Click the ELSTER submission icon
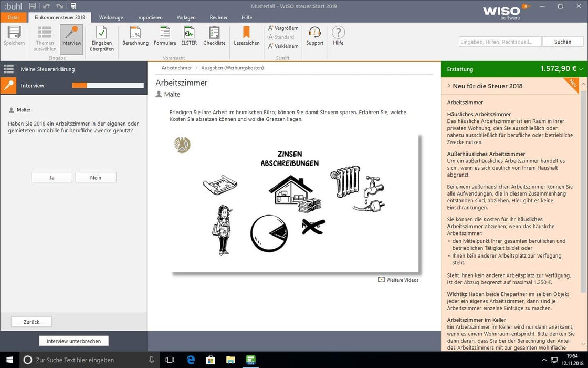Viewport: 588px width, 368px height. point(189,34)
